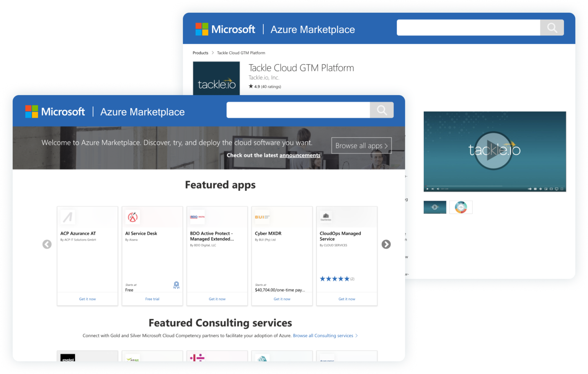
Task: Click the search magnifier in the back Tackle window
Action: [x=552, y=28]
